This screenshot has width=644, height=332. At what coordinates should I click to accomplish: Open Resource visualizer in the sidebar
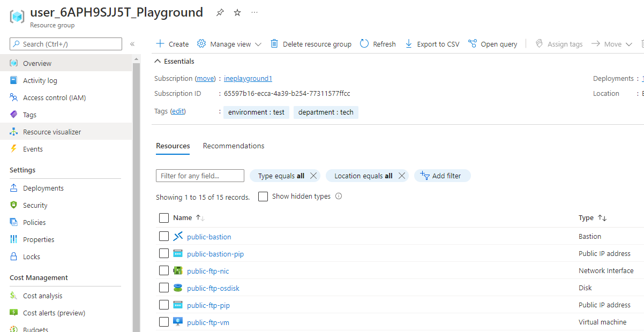52,132
